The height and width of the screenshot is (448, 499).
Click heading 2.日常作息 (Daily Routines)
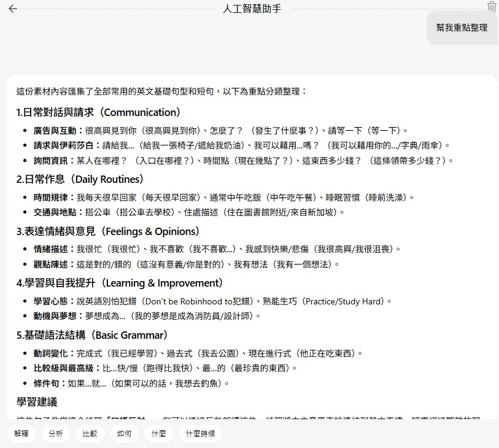tap(80, 179)
